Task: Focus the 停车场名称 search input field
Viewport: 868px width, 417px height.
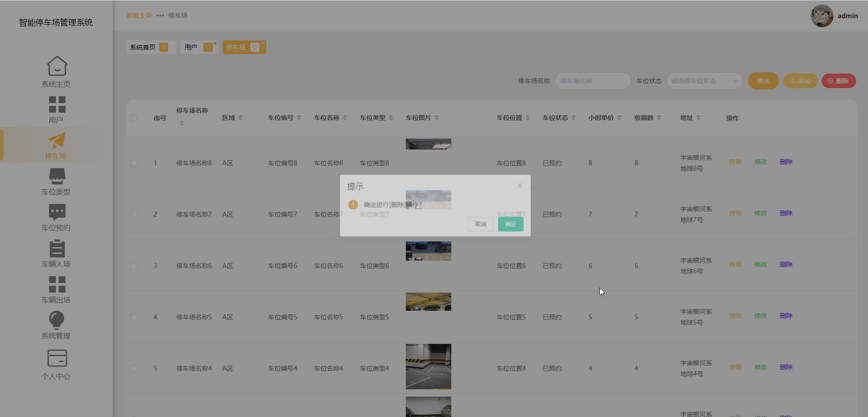Action: click(593, 81)
